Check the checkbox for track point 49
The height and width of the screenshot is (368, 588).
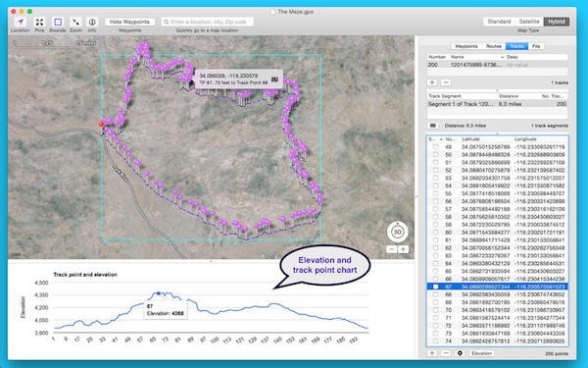[x=435, y=147]
